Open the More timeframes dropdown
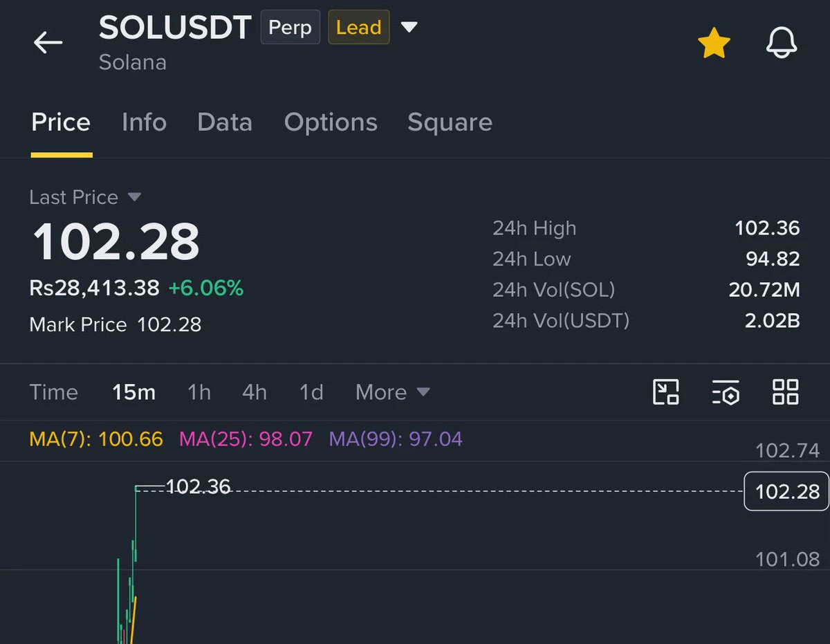The height and width of the screenshot is (644, 830). [x=393, y=392]
